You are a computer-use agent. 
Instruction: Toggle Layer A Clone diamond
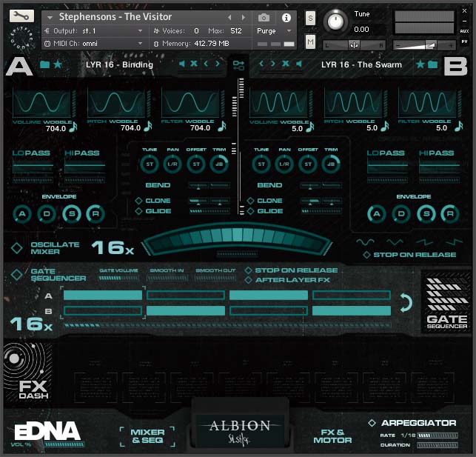(x=138, y=201)
